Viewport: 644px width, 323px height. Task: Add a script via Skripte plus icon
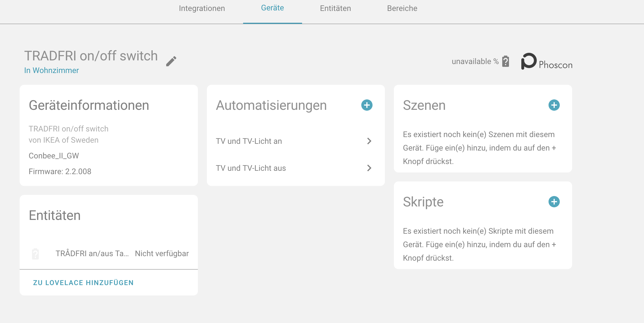pos(554,202)
